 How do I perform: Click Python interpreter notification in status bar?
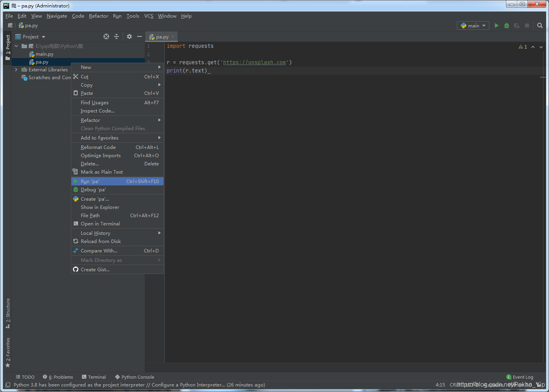click(x=139, y=385)
